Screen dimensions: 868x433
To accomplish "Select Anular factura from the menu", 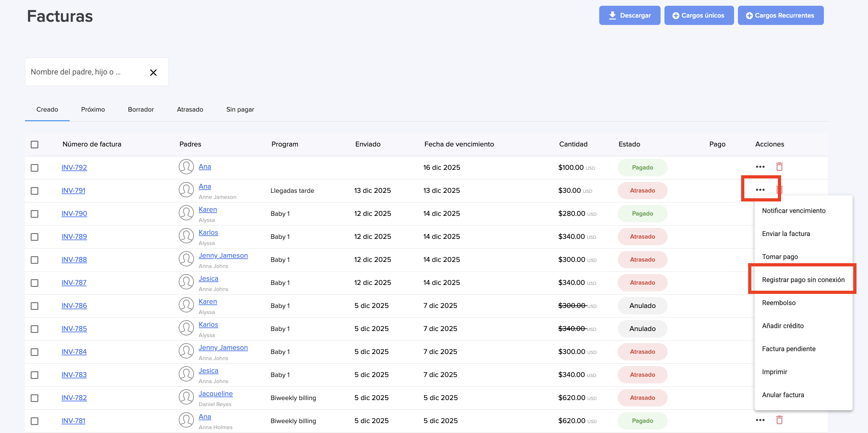I will (x=783, y=395).
